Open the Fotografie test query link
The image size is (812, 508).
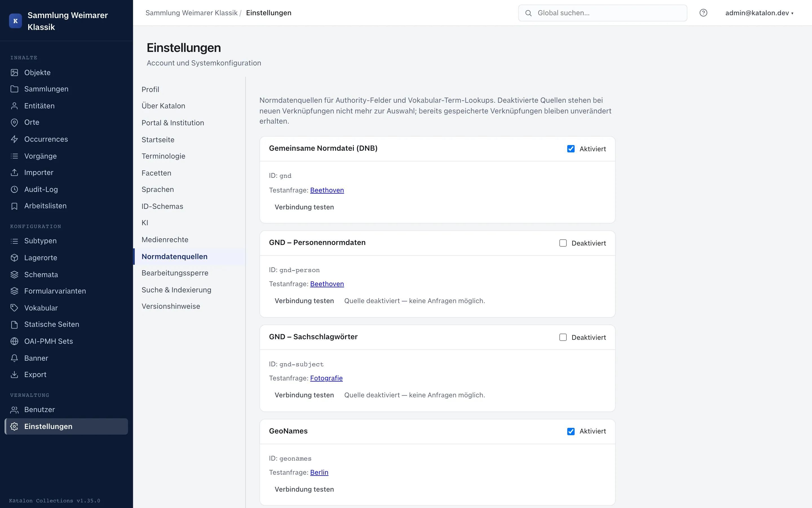(x=326, y=378)
